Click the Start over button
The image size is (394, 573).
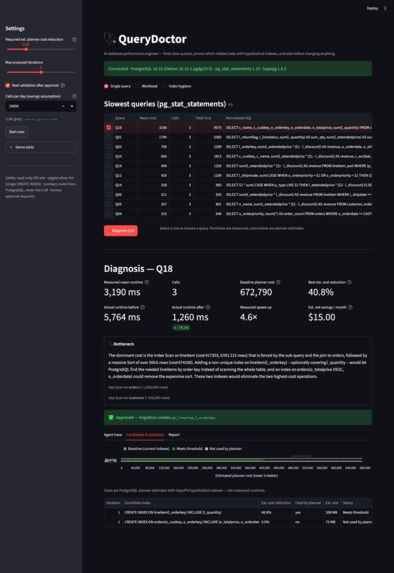17,132
